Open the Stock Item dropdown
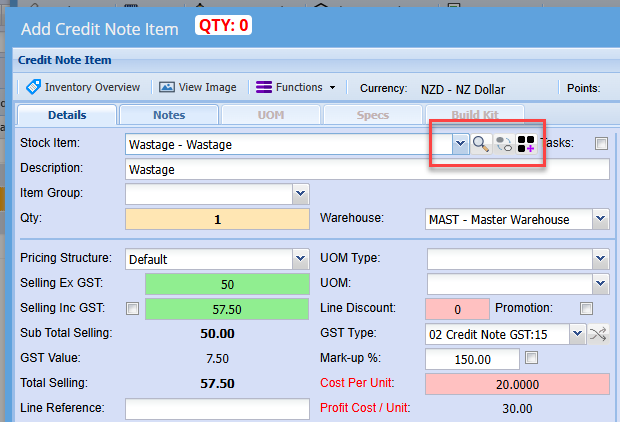 pyautogui.click(x=459, y=144)
